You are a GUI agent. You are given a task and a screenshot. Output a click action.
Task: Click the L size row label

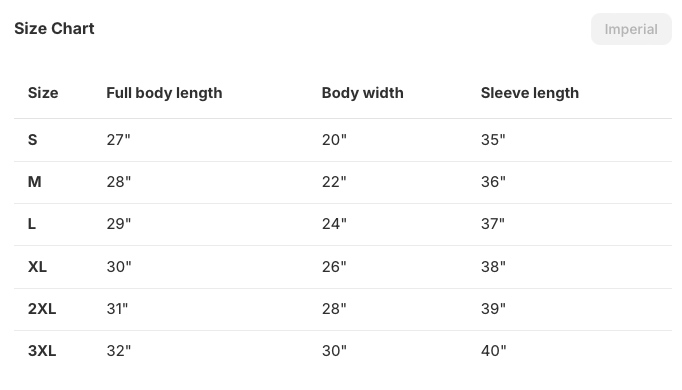(32, 224)
